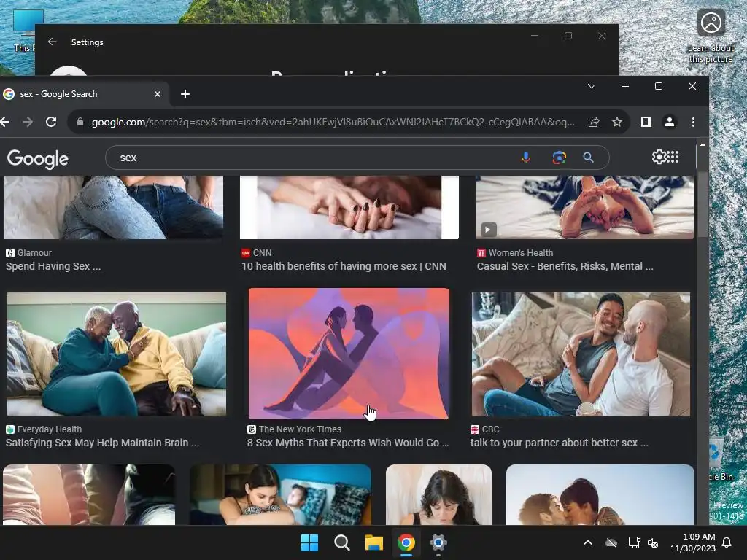
Task: Close the 'sex - Google Search' tab
Action: point(158,94)
